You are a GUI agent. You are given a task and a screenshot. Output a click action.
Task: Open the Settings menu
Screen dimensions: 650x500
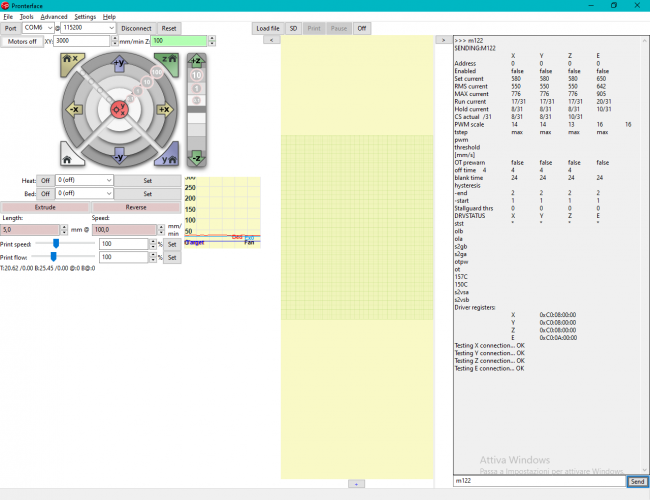pos(85,17)
